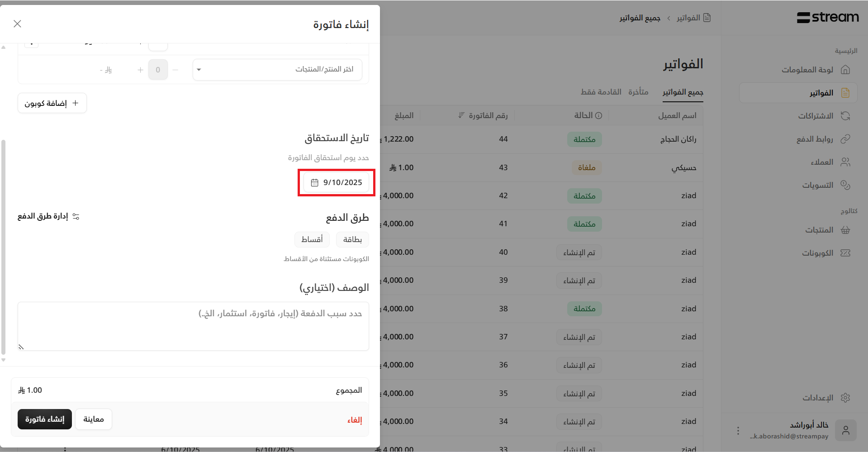
Task: Click the status column info icon
Action: click(598, 116)
